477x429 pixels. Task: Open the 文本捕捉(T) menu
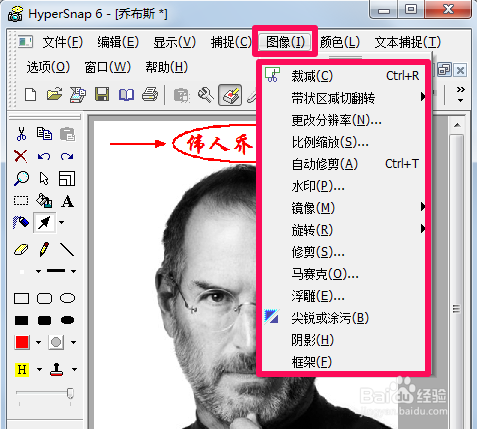pyautogui.click(x=408, y=42)
